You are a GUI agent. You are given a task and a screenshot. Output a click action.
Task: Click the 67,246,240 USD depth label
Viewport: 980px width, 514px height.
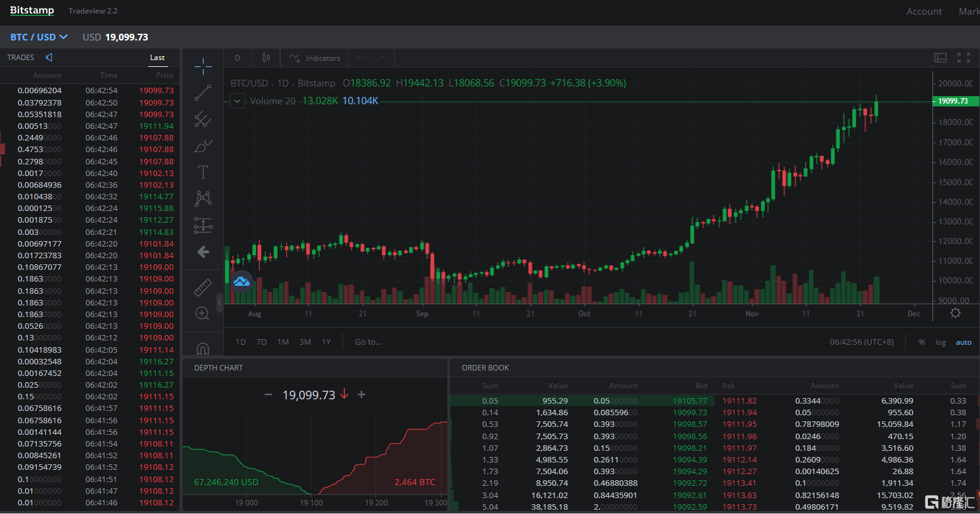(226, 482)
